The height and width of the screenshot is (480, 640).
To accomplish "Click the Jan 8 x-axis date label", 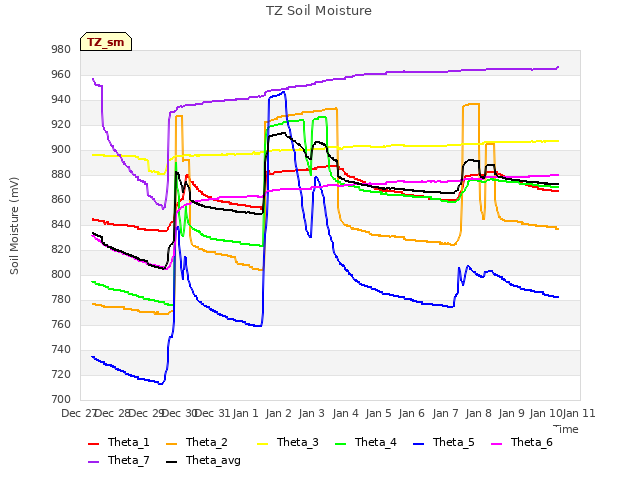I will point(478,413).
